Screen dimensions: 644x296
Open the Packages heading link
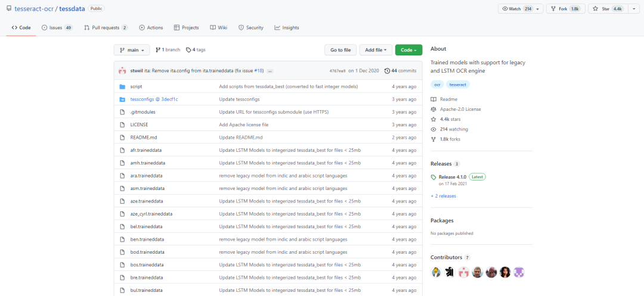coord(442,220)
